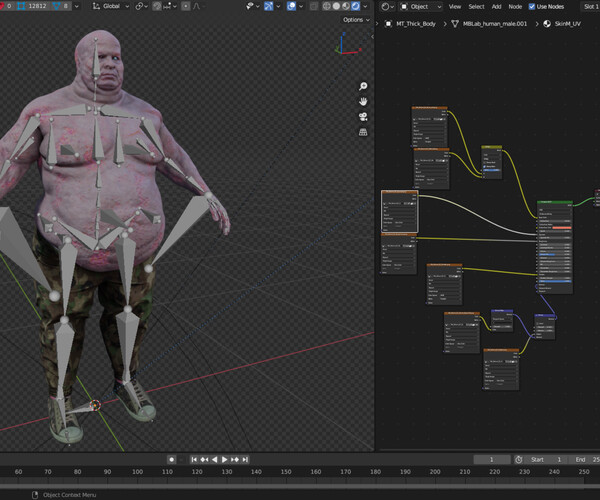Open the Node menu
This screenshot has width=600, height=500.
(515, 7)
